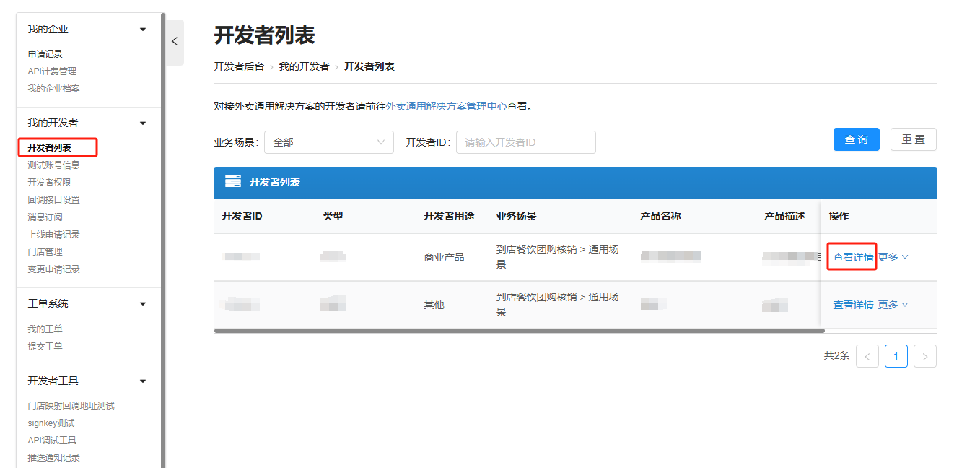
Task: Open 回调接口设置 in the sidebar
Action: (53, 200)
